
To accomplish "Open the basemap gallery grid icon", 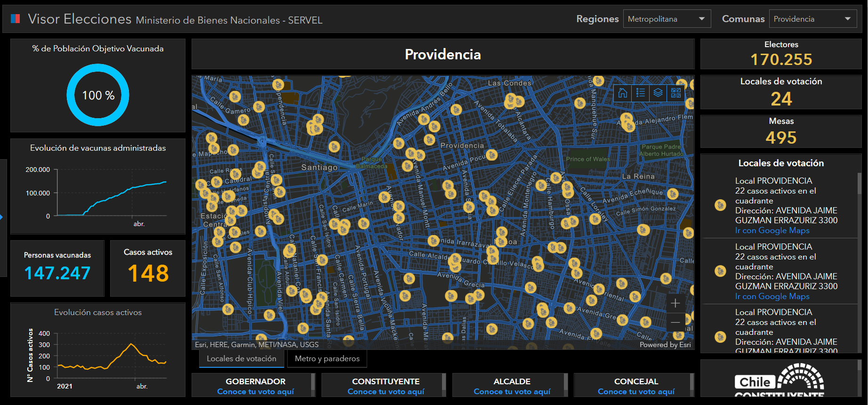I will point(676,93).
